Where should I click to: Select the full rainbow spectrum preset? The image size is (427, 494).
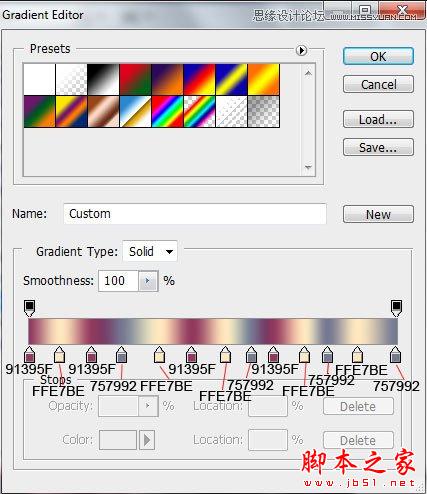pyautogui.click(x=167, y=111)
